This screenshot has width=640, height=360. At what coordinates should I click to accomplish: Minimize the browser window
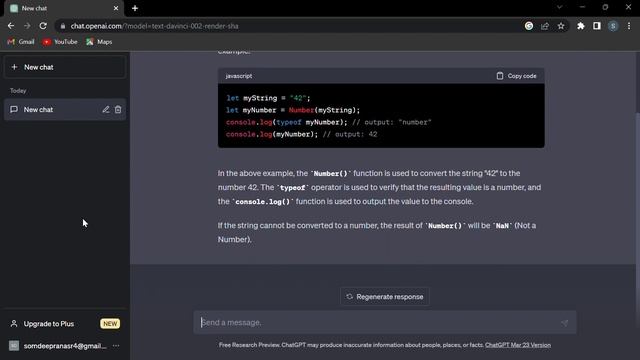pos(582,7)
